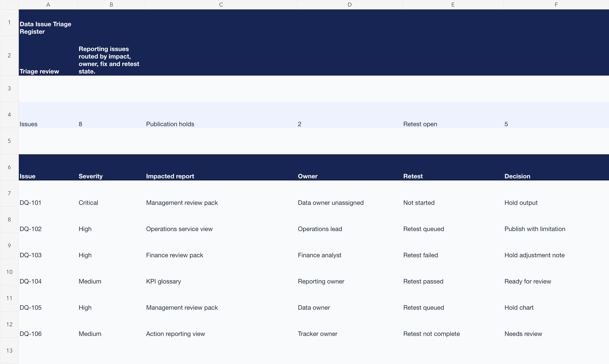This screenshot has width=609, height=364.
Task: Select the DQ-101 cell
Action: coord(48,194)
